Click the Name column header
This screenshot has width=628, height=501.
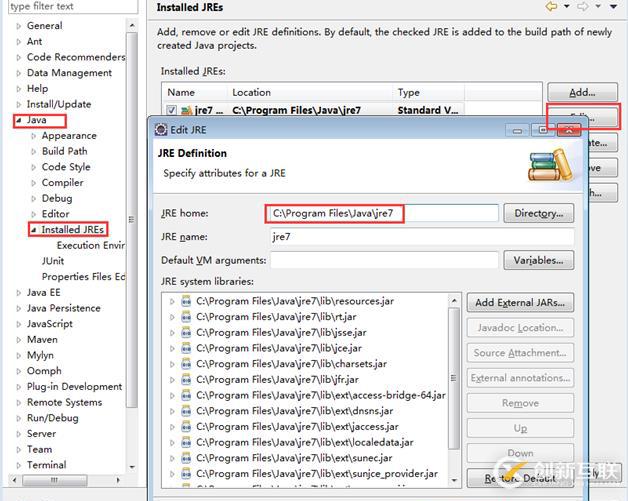(x=195, y=93)
